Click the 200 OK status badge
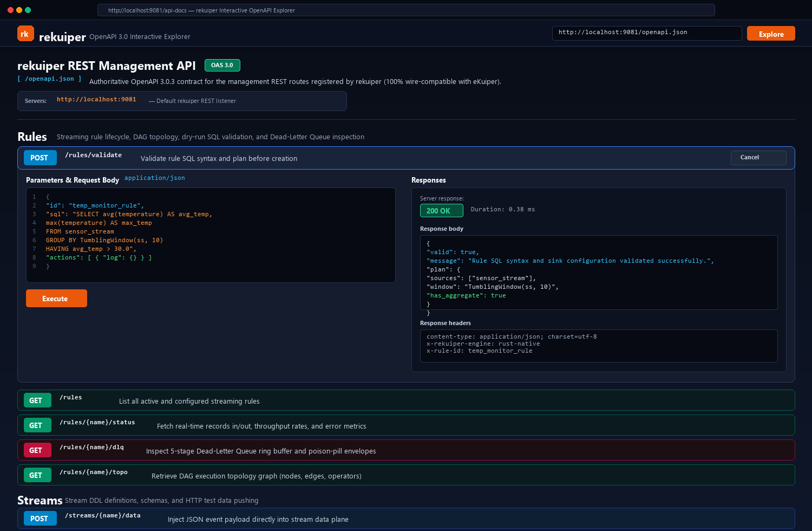812x531 pixels. pos(441,211)
